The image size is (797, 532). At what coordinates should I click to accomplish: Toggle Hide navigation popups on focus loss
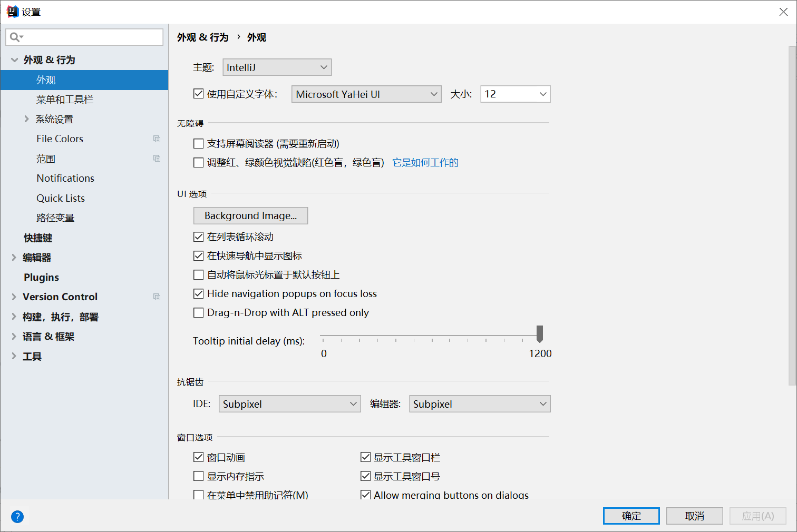199,294
